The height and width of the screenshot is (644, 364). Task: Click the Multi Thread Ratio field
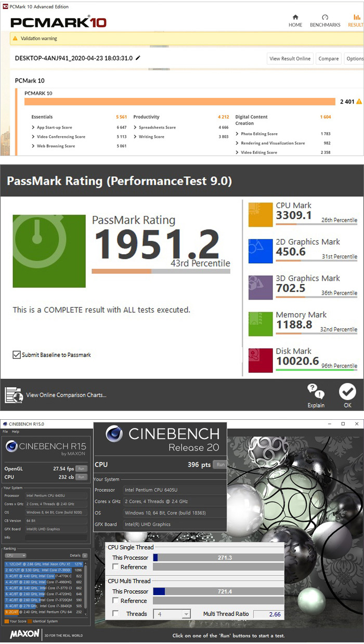pyautogui.click(x=268, y=614)
